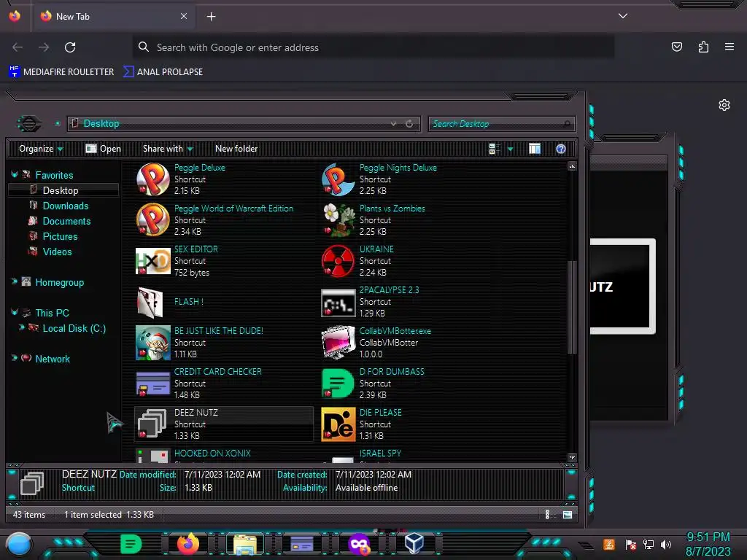Collapse the Favorites tree section
Screen dimensions: 747x560
pos(15,175)
